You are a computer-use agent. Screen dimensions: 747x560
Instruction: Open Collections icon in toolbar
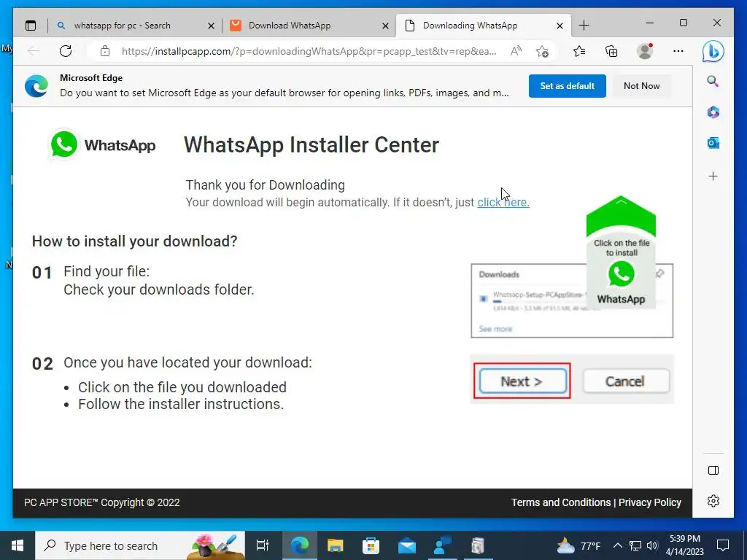coord(611,51)
